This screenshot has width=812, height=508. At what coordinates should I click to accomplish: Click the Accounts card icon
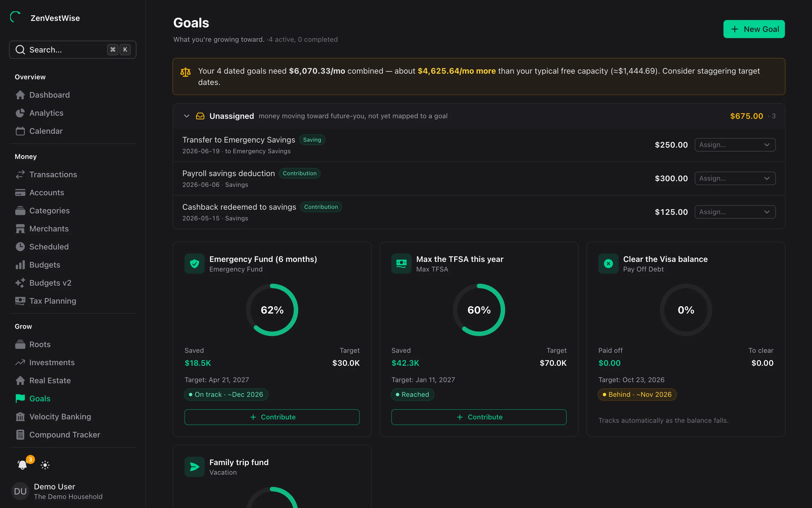point(20,192)
